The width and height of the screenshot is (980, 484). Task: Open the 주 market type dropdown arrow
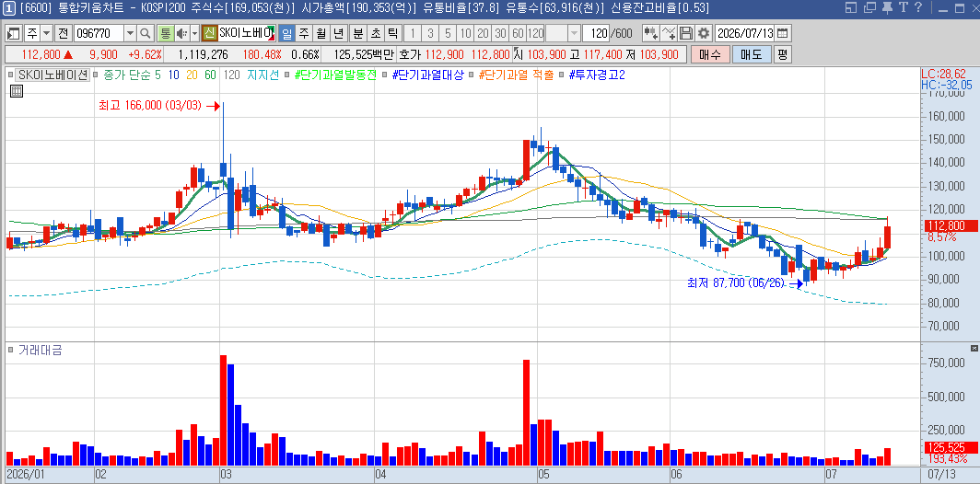(47, 33)
